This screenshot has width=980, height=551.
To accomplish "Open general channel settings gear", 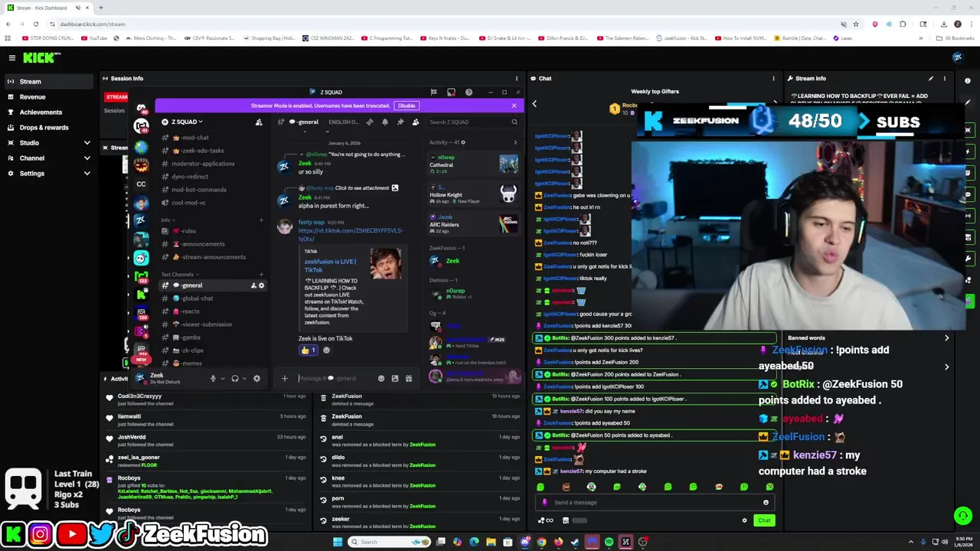I will tap(261, 285).
